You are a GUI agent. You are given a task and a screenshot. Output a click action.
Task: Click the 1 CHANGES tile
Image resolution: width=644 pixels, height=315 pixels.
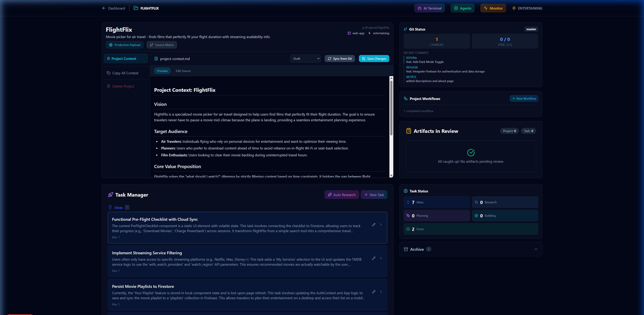437,41
